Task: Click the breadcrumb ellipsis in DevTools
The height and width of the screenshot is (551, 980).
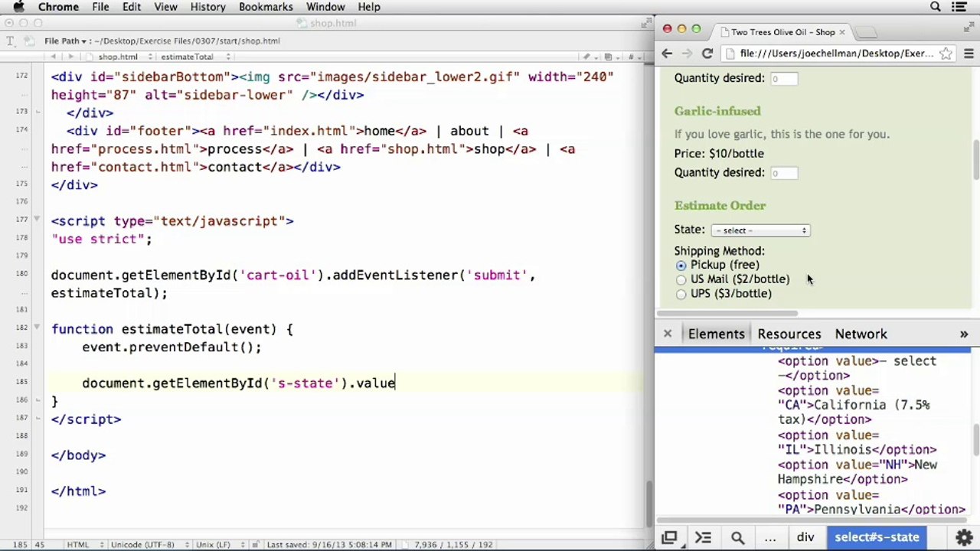Action: coord(770,538)
